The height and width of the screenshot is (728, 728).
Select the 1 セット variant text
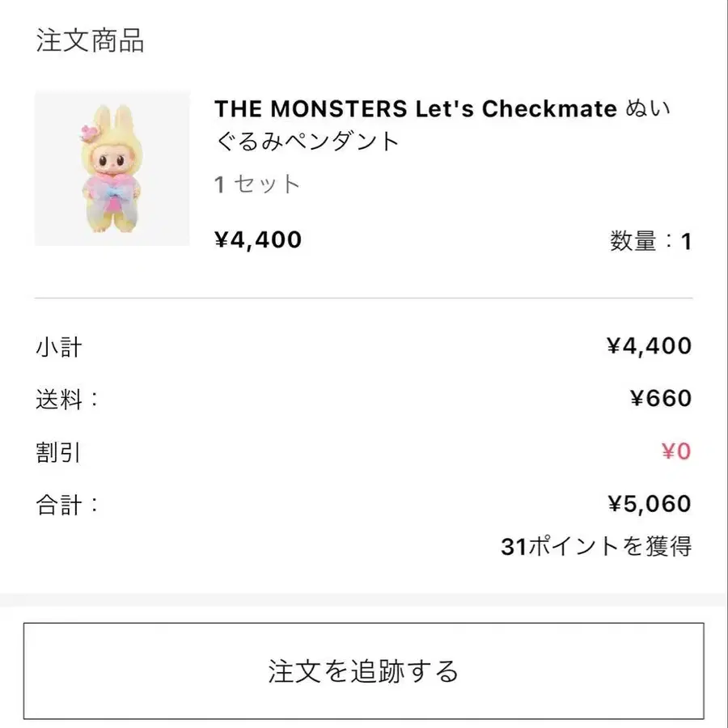tap(257, 184)
